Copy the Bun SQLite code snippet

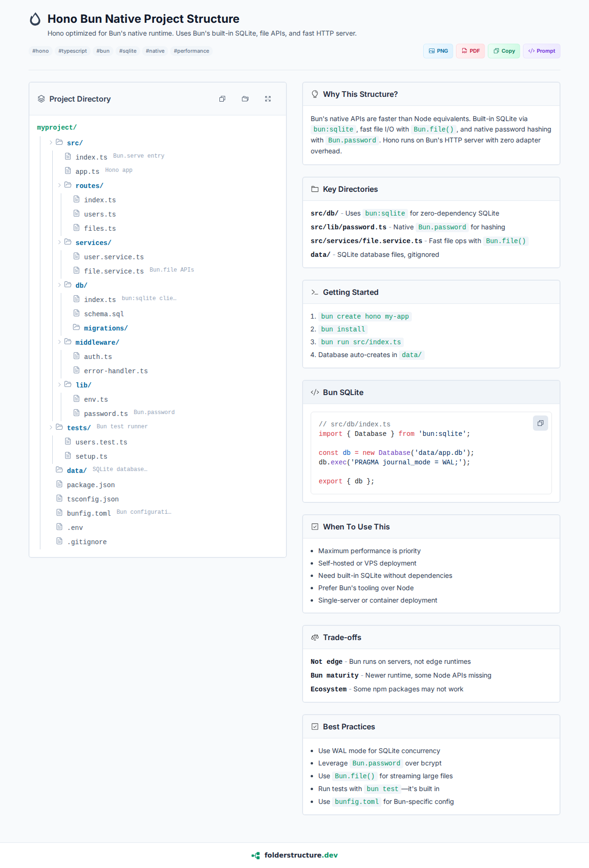pos(540,423)
